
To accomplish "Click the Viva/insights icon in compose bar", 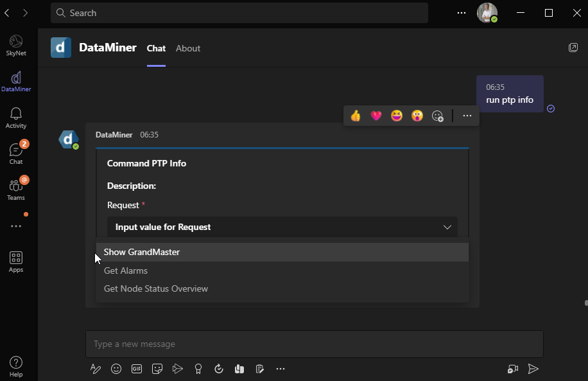I will [x=239, y=369].
